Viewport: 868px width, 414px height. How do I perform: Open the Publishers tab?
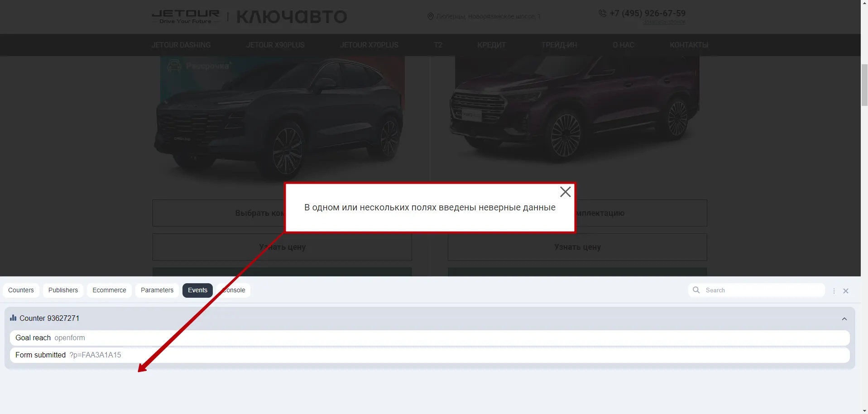(x=63, y=290)
